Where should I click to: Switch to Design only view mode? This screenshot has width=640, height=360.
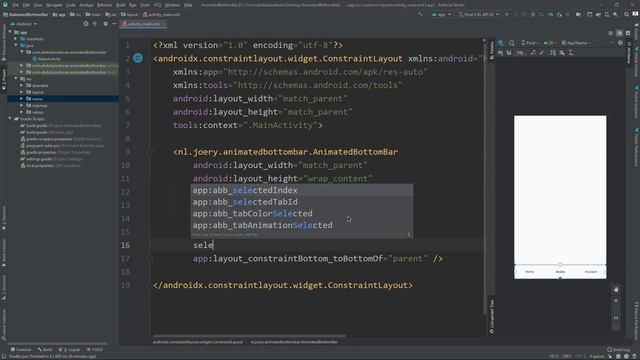[x=628, y=33]
